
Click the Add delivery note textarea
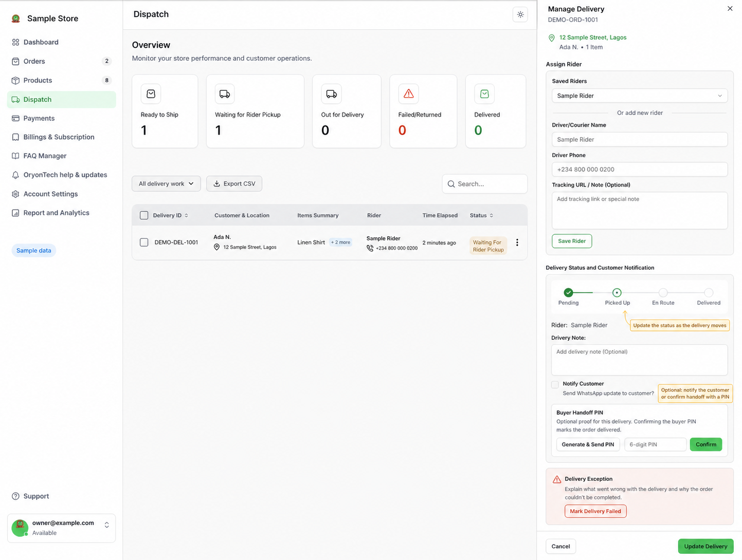click(x=640, y=360)
